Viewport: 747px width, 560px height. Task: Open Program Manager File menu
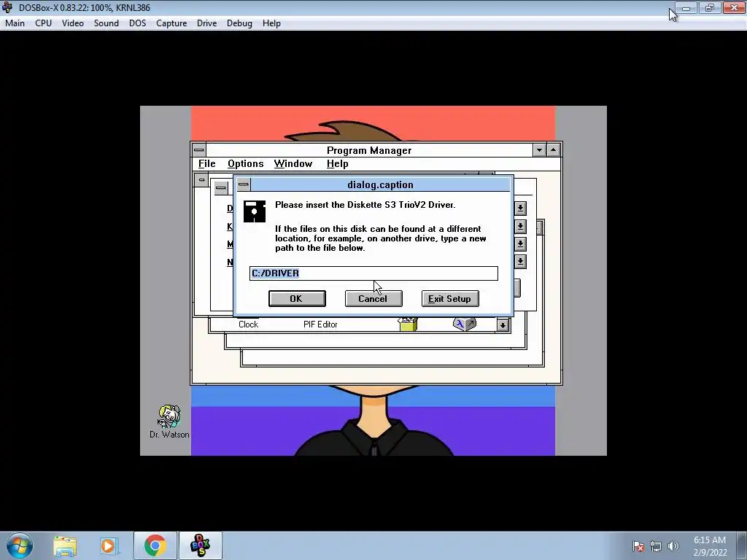(206, 164)
